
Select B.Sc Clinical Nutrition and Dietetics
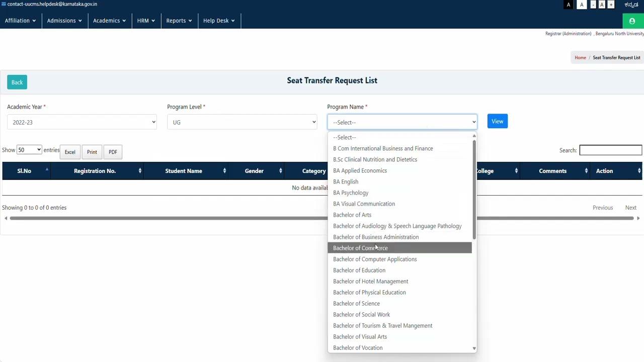pyautogui.click(x=400, y=159)
